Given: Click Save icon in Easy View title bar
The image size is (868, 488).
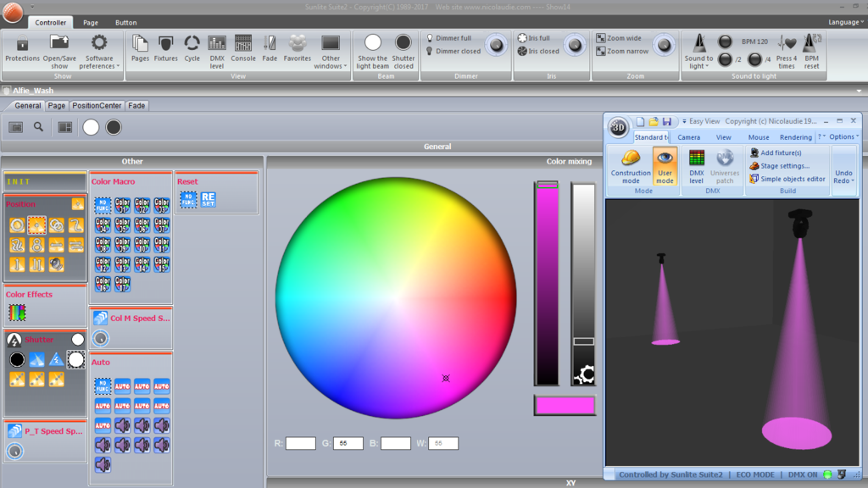Looking at the screenshot, I should click(667, 121).
